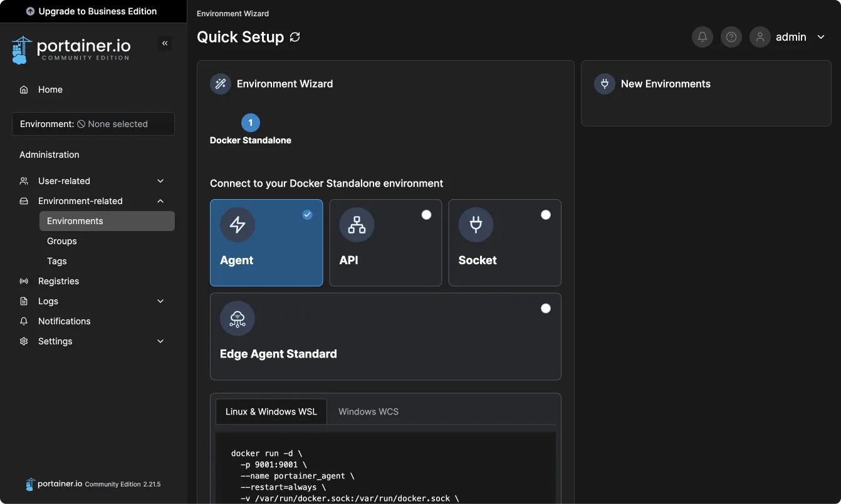Click the refresh icon beside Quick Setup
Image resolution: width=841 pixels, height=504 pixels.
pyautogui.click(x=295, y=37)
